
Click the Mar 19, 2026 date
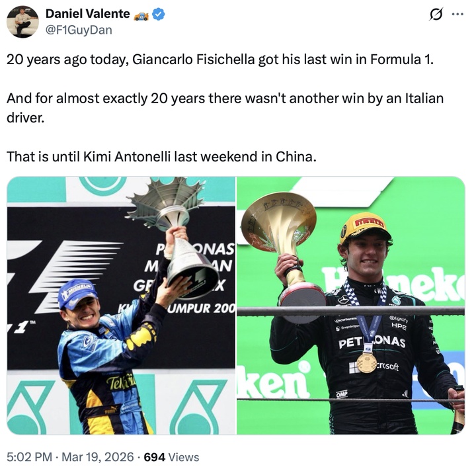click(x=97, y=457)
